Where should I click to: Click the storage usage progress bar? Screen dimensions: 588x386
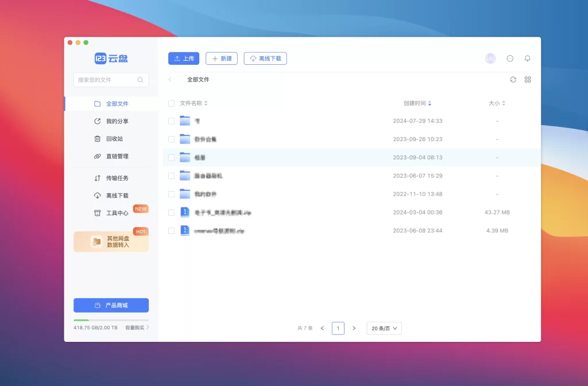(x=111, y=320)
